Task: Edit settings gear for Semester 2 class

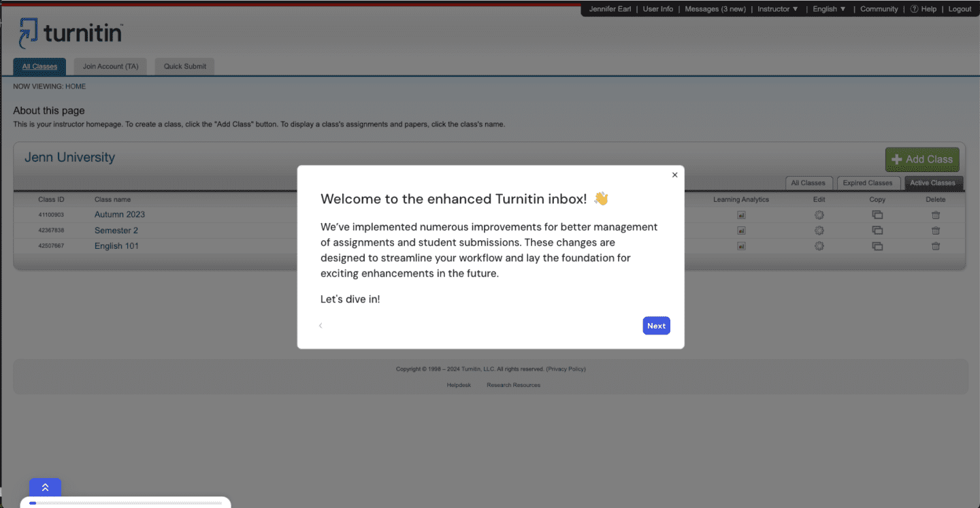Action: pos(819,231)
